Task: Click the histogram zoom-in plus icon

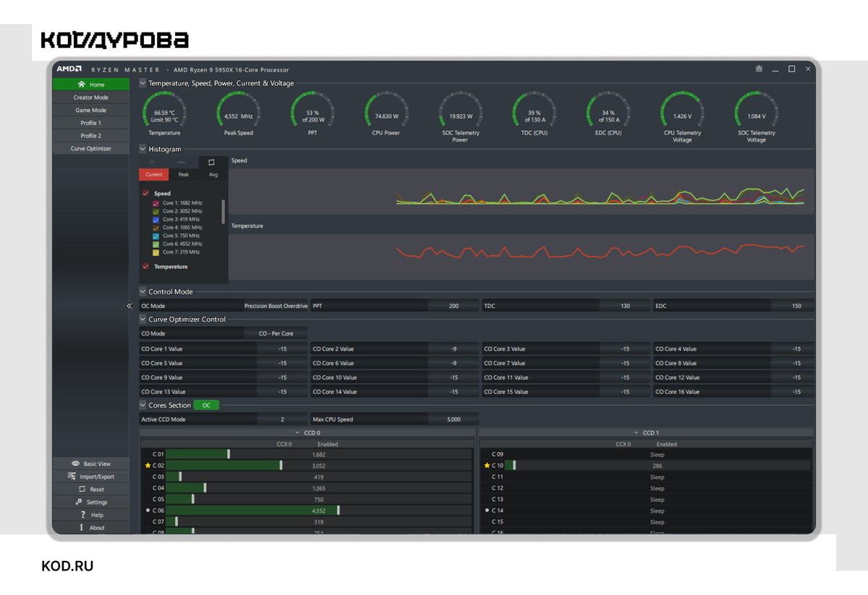Action: pos(152,163)
